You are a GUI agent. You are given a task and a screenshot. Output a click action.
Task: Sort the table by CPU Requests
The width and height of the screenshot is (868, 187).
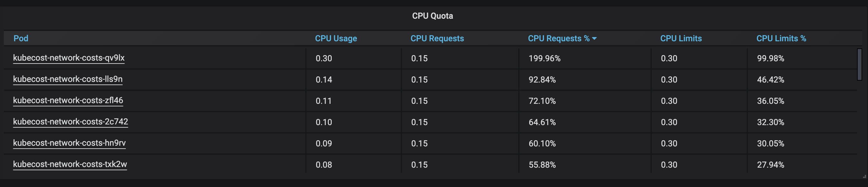coord(437,38)
